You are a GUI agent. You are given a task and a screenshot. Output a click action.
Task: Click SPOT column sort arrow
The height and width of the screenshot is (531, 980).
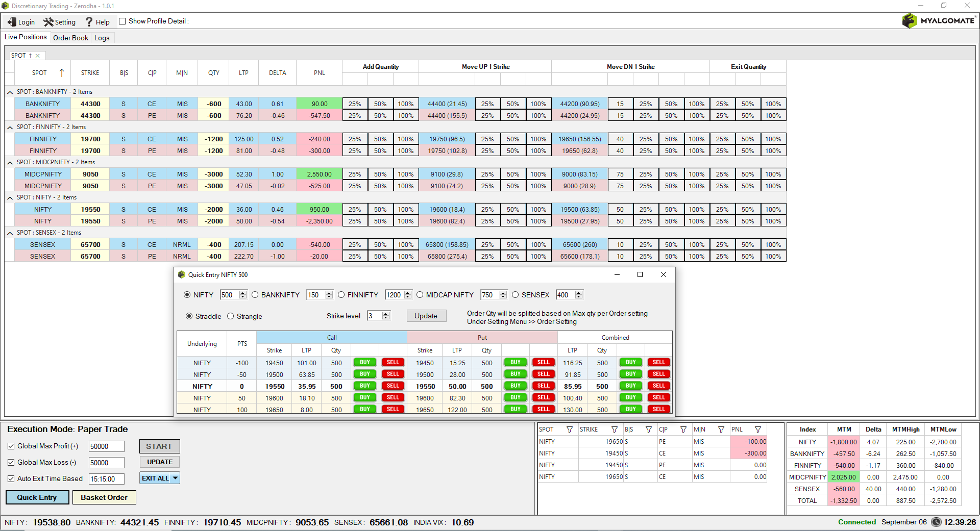(62, 73)
